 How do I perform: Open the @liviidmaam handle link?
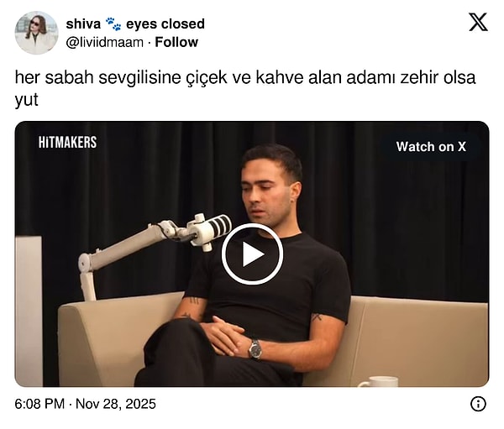pyautogui.click(x=104, y=43)
